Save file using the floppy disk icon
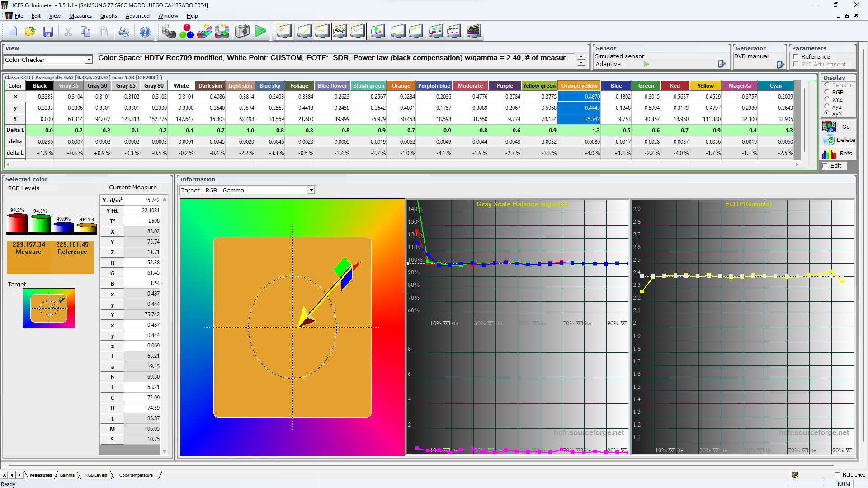This screenshot has width=868, height=488. (48, 32)
